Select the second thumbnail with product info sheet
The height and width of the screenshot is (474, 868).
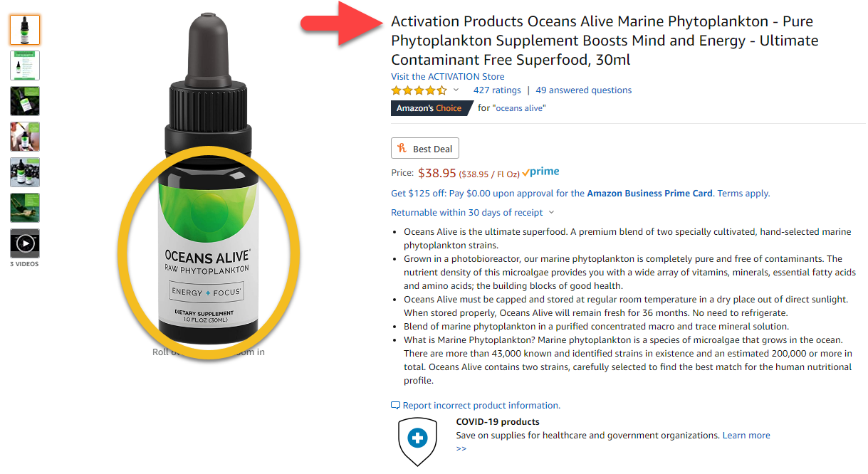25,65
